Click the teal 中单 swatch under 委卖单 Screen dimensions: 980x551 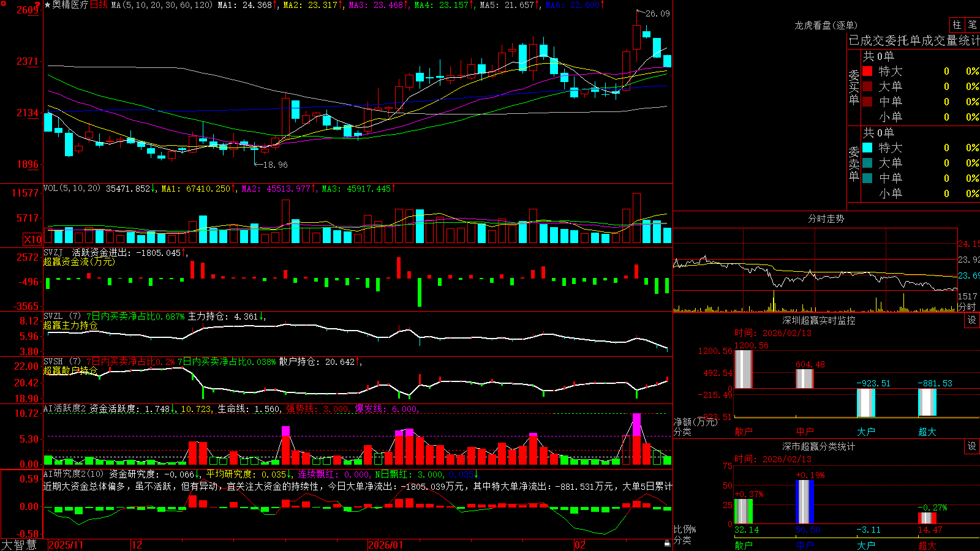click(867, 178)
